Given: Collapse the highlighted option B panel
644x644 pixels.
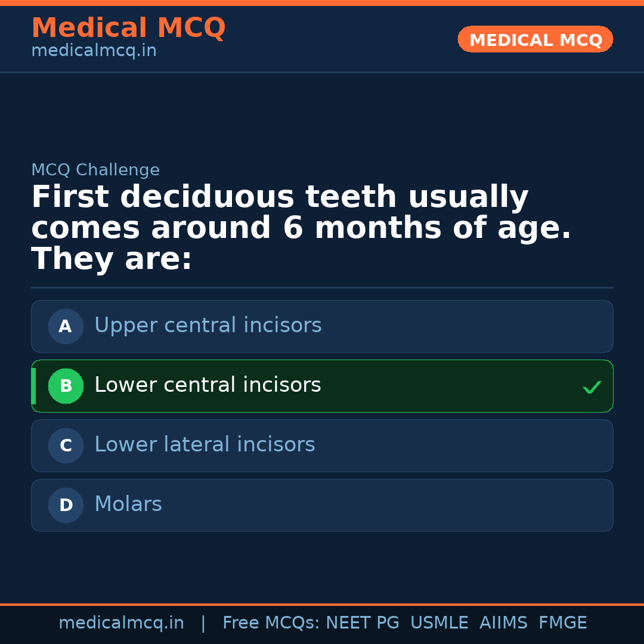Looking at the screenshot, I should tap(322, 386).
